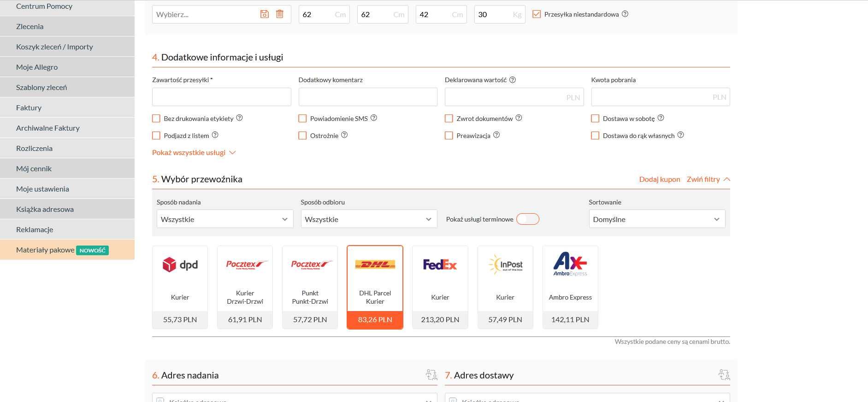This screenshot has width=868, height=402.
Task: Click the Zawartość przesyłki input field
Action: 222,97
